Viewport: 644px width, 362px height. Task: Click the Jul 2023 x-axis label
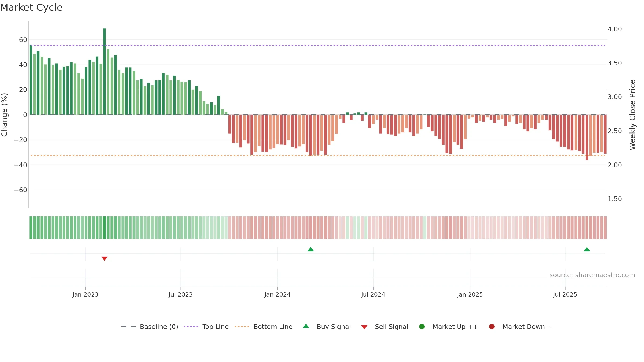click(x=181, y=295)
